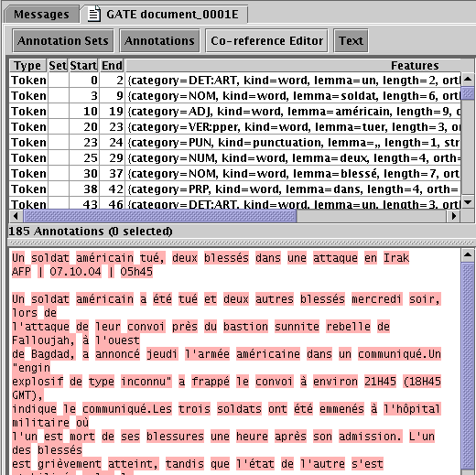The image size is (476, 475).
Task: Click the table scrollbar down arrow
Action: pos(468,201)
